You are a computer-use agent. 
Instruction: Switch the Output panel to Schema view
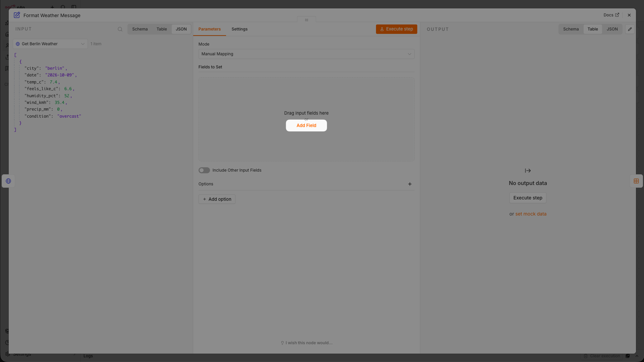pyautogui.click(x=571, y=29)
